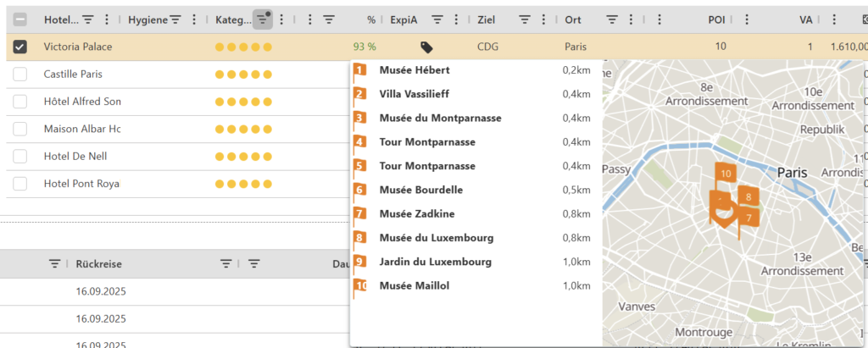The height and width of the screenshot is (348, 868).
Task: Click the Hotel column filter icon
Action: 89,19
